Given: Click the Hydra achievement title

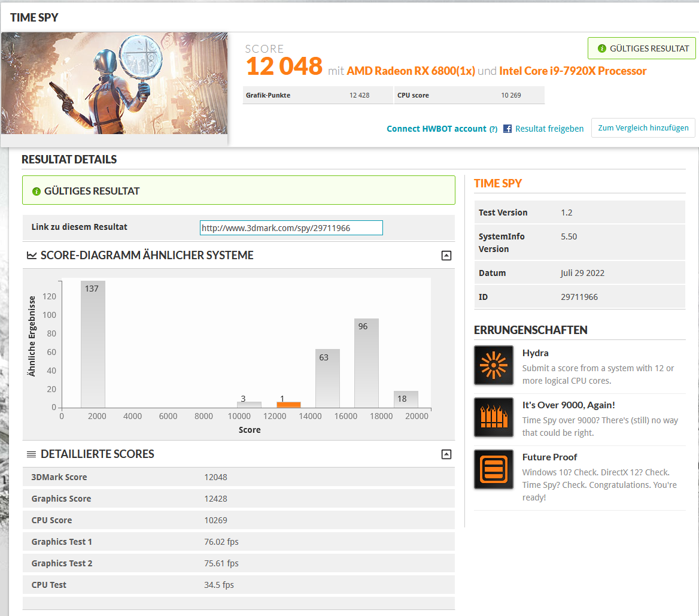Looking at the screenshot, I should point(536,353).
